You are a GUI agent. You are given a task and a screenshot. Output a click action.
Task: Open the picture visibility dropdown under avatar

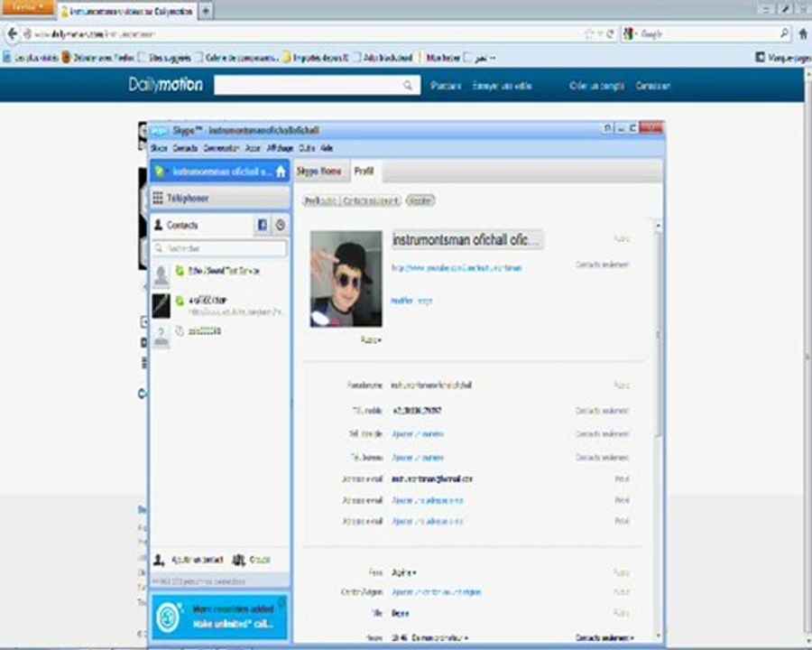[371, 340]
